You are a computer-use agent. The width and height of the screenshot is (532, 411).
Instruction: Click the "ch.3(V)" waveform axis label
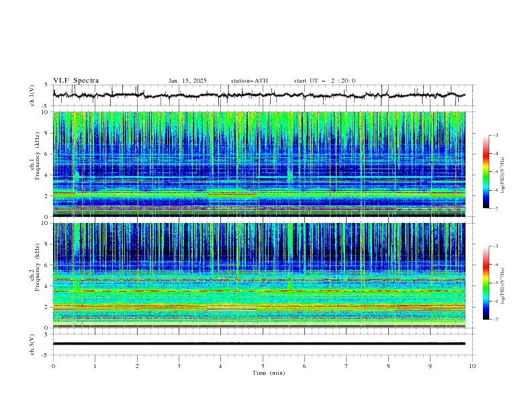(x=32, y=345)
